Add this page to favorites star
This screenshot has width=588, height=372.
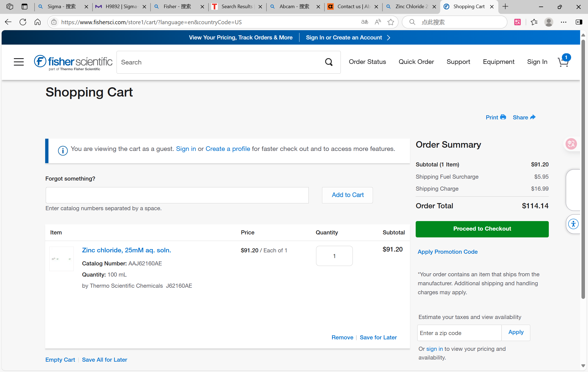[x=391, y=22]
